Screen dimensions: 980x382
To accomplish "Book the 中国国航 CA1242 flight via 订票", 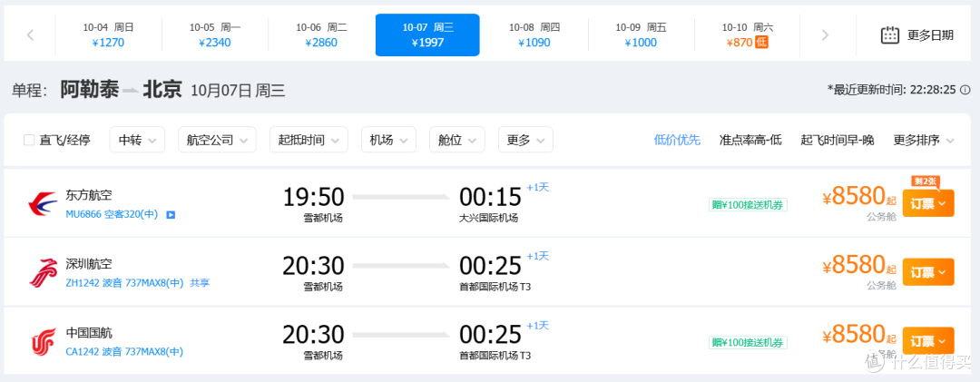I will [928, 341].
